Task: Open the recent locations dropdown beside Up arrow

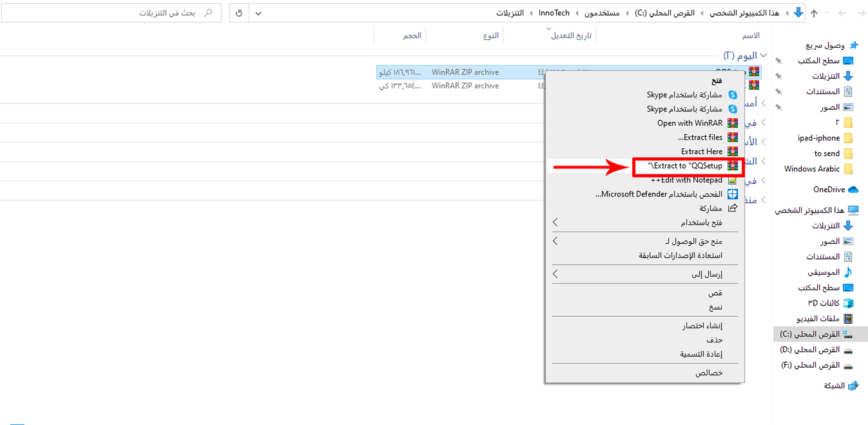Action: [829, 13]
